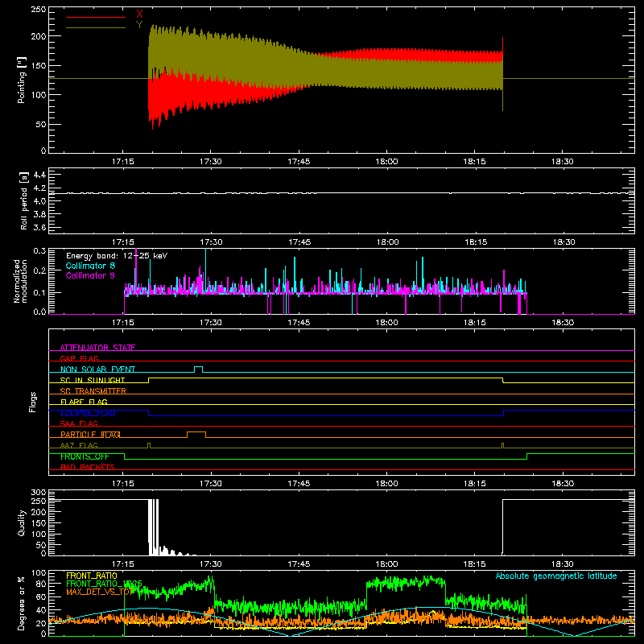This screenshot has height=644, width=644.
Task: Select the Collimator 9 legend entry
Action: [x=90, y=275]
